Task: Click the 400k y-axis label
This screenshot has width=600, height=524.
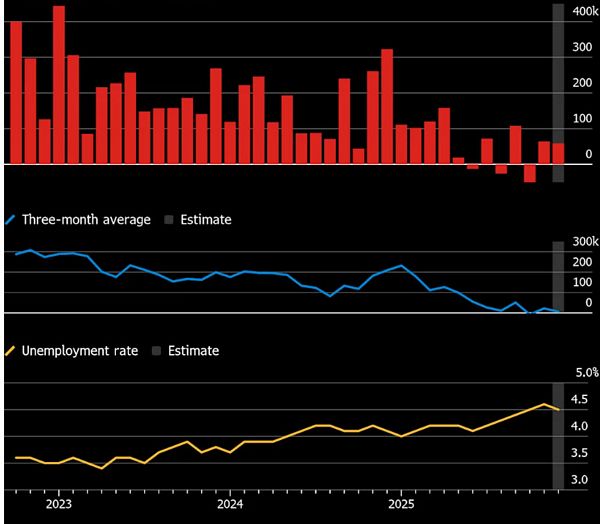Action: tap(584, 12)
